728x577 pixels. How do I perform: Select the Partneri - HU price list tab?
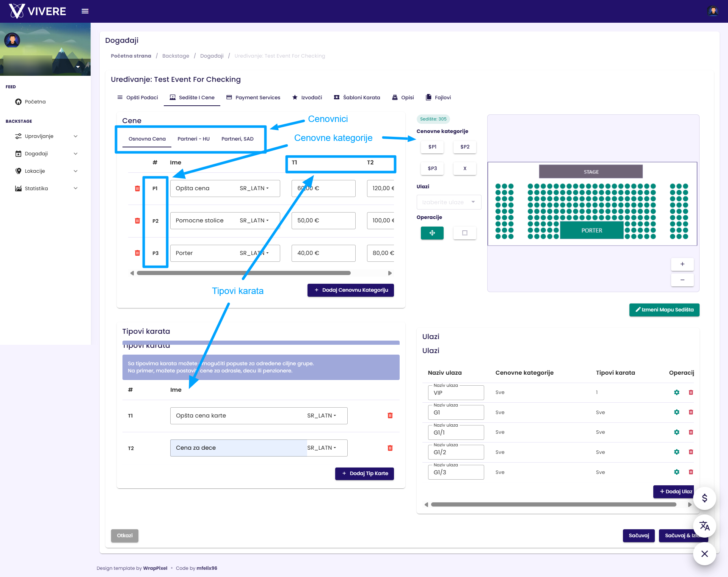tap(193, 139)
